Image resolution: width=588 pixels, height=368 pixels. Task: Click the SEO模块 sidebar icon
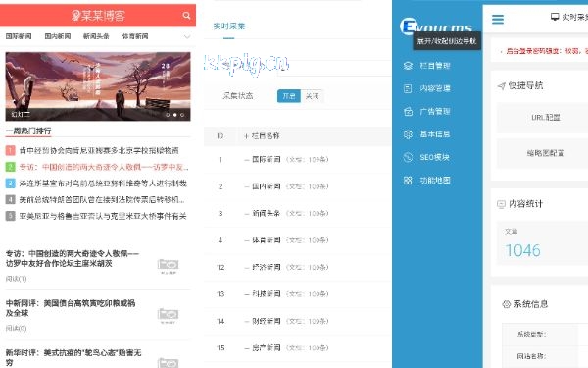pos(408,157)
